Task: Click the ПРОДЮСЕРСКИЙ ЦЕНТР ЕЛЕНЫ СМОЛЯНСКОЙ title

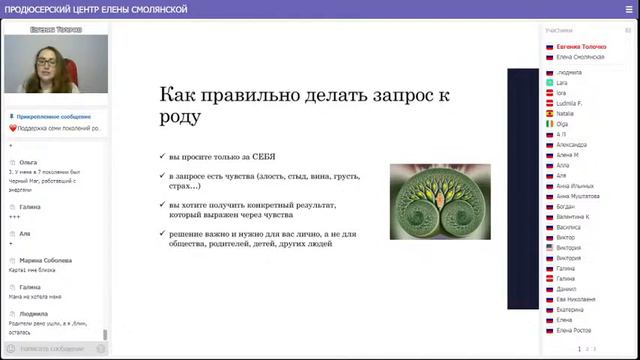Action: (x=96, y=9)
